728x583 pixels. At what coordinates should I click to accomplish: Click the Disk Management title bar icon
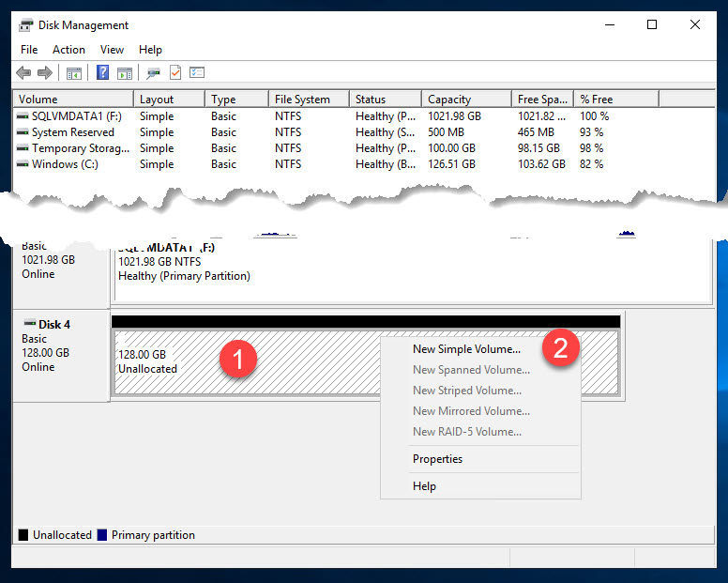[26, 25]
